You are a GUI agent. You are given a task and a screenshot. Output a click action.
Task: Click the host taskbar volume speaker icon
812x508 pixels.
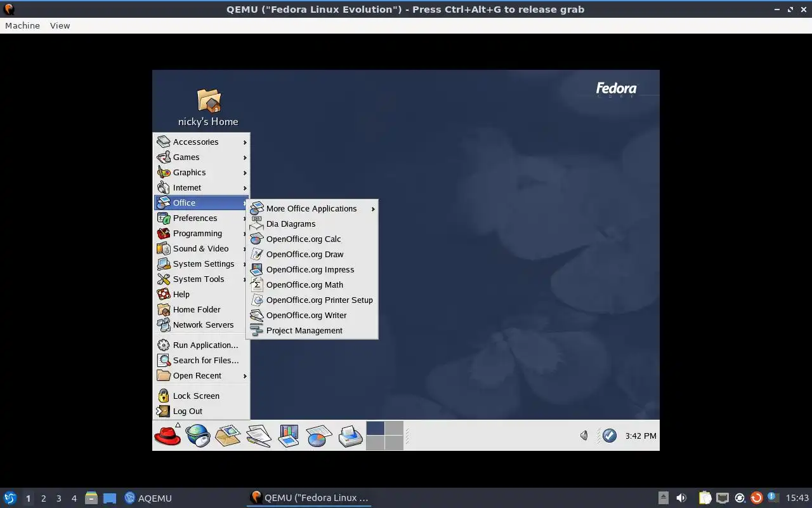pyautogui.click(x=681, y=498)
